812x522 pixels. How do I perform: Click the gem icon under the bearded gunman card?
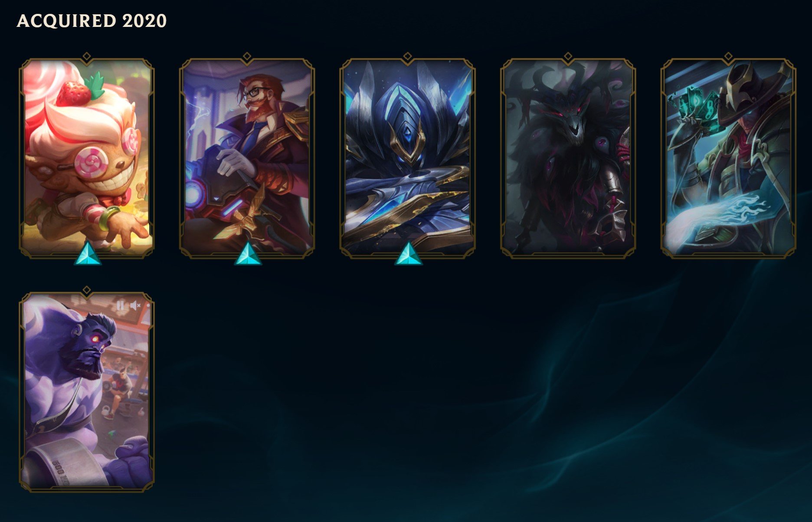pyautogui.click(x=248, y=253)
